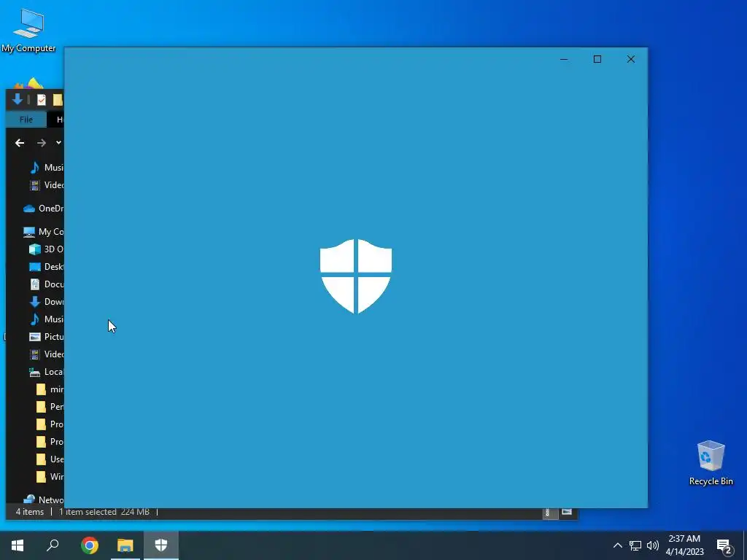Screen dimensions: 747x560
Task: Click '4 items' in Explorer status bar
Action: point(29,512)
